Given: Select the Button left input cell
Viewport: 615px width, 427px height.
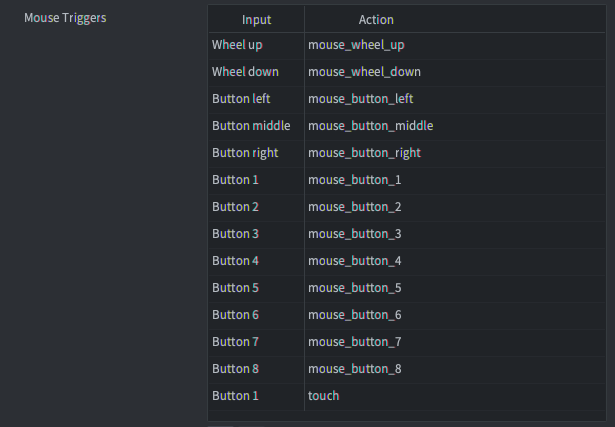Looking at the screenshot, I should (256, 99).
